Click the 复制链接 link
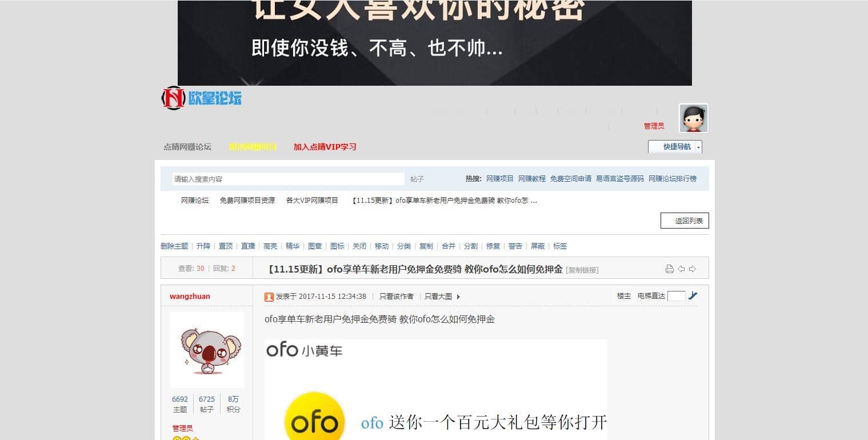The image size is (868, 440). point(582,270)
